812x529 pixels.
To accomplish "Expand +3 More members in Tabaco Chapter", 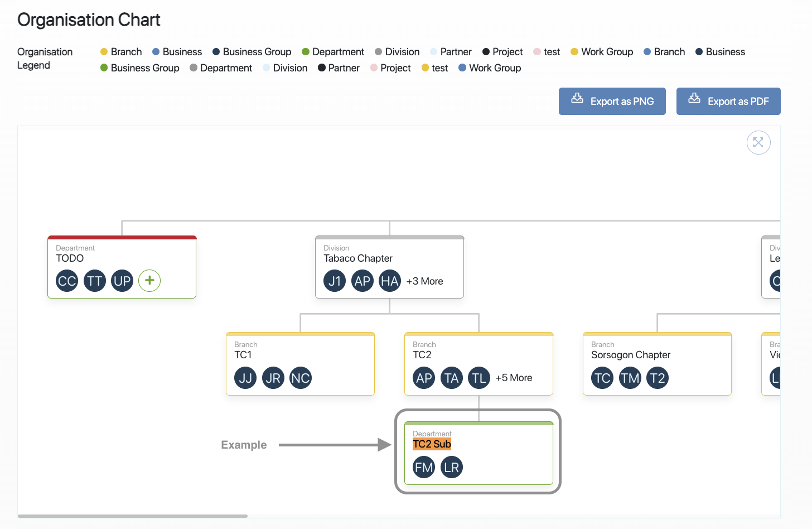I will click(x=424, y=281).
